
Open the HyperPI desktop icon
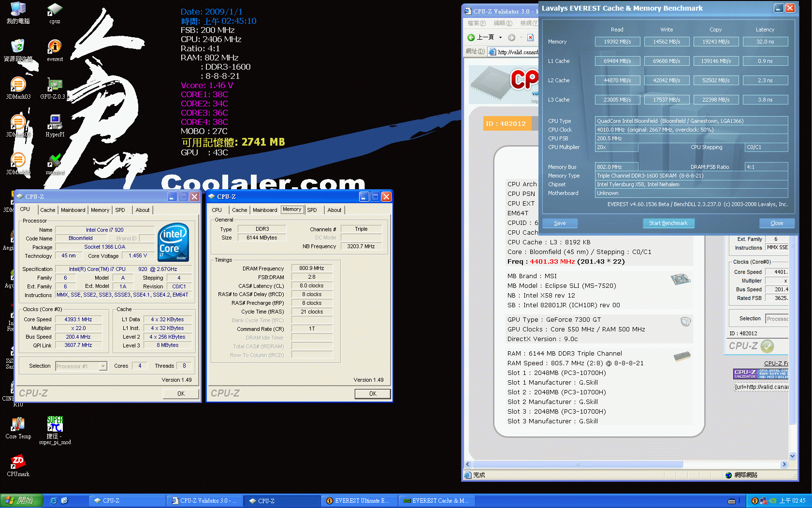tap(55, 123)
